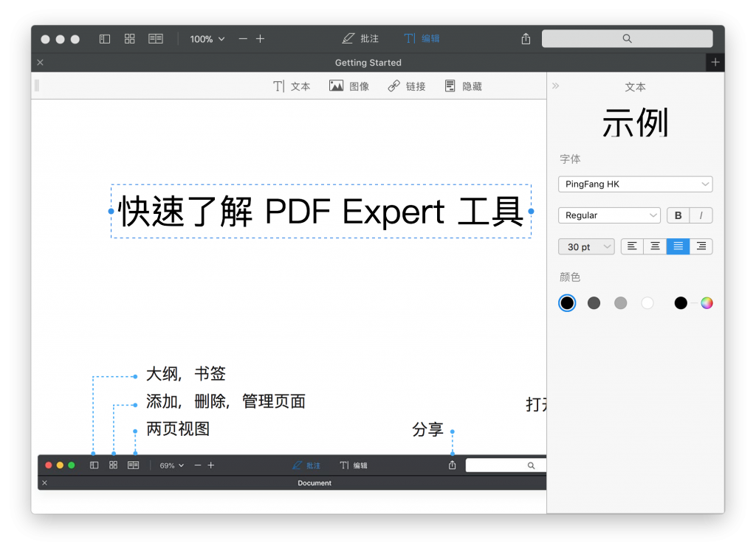This screenshot has width=756, height=551.
Task: Click the '大纲，书签' label in the document
Action: 186,374
